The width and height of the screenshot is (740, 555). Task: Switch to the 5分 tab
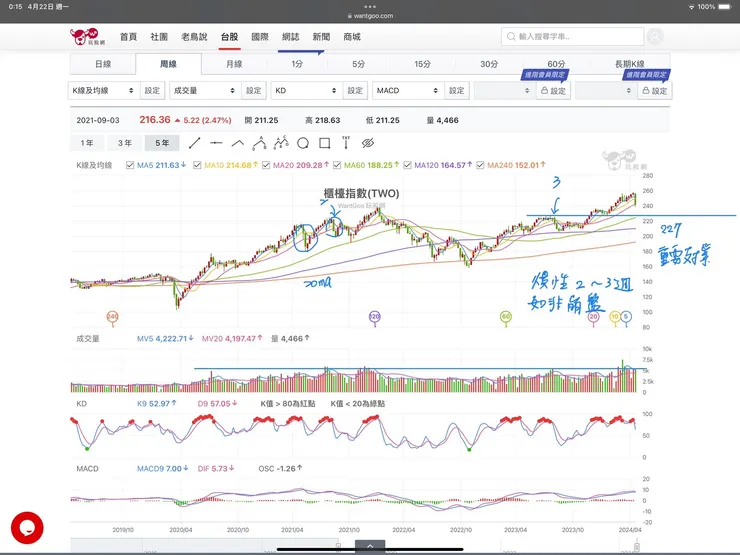359,64
